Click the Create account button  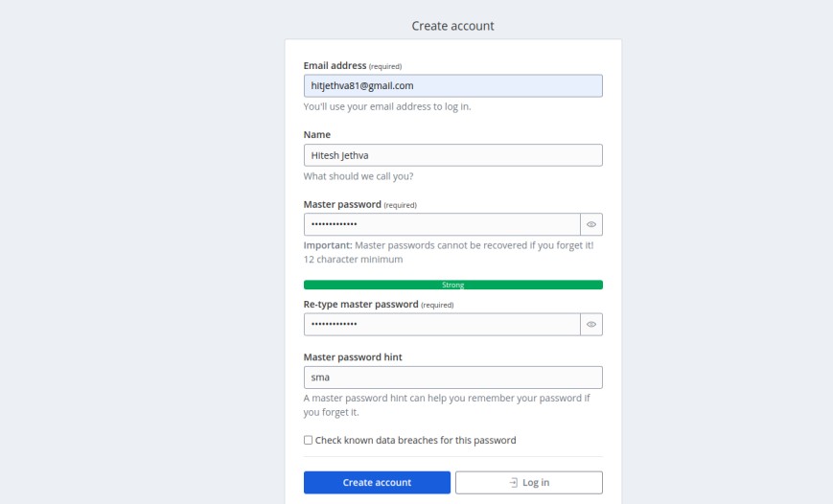point(377,482)
